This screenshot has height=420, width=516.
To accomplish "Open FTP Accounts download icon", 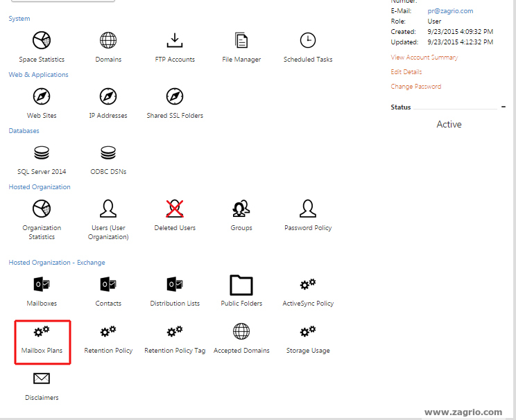I will 175,40.
